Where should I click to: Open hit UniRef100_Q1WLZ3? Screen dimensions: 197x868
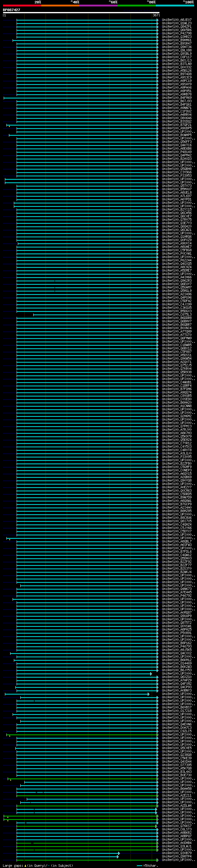pos(177,23)
